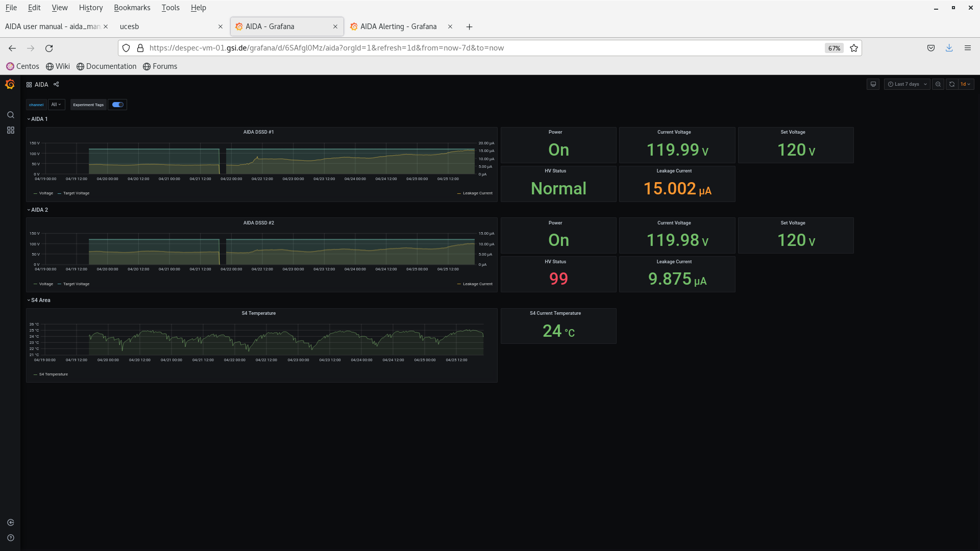Open the Edit menu
This screenshot has width=980, height=551.
[x=34, y=8]
